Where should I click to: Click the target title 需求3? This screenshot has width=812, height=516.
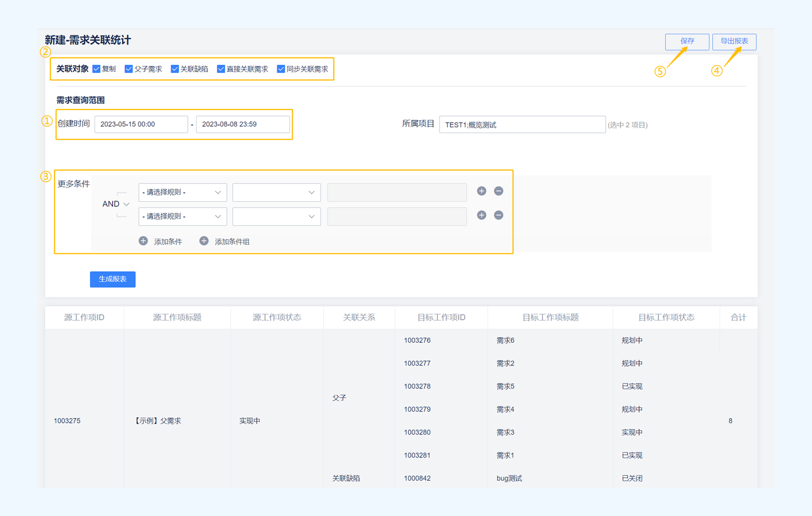(x=505, y=432)
